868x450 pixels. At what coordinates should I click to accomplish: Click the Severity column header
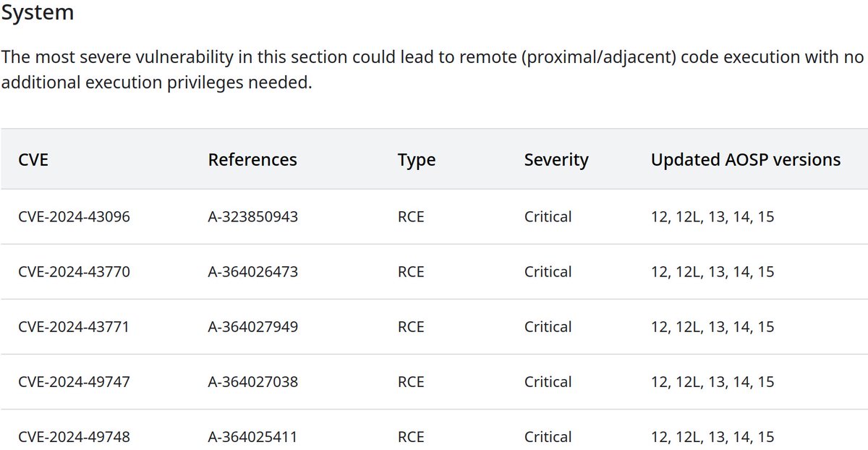coord(556,160)
